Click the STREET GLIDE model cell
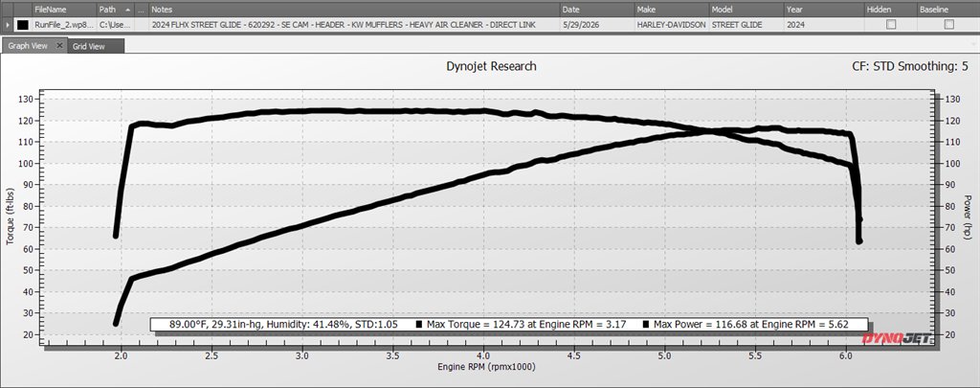980x388 pixels. pyautogui.click(x=746, y=25)
